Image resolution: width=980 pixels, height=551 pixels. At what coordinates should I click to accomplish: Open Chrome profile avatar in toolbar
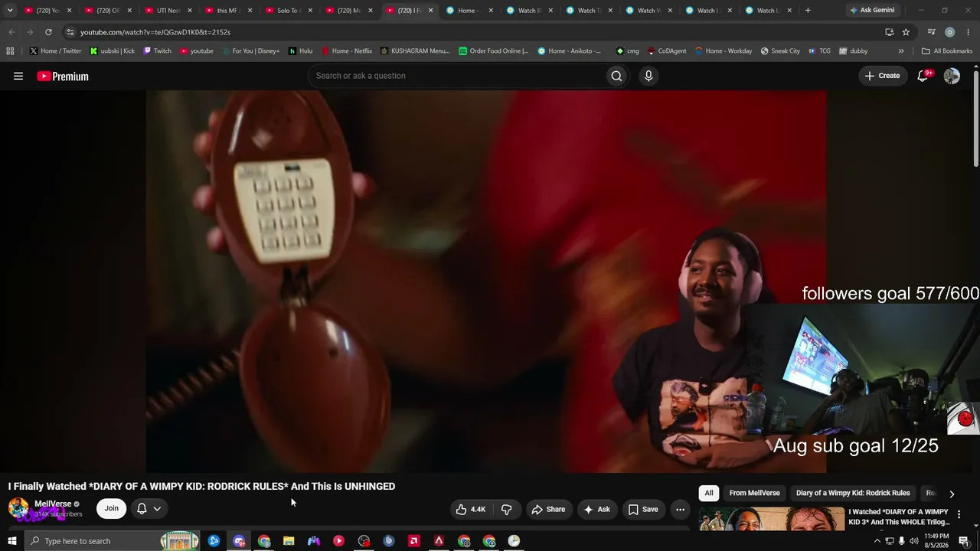950,32
